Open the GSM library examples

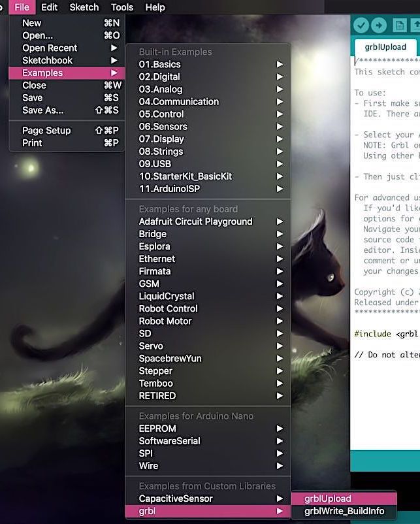click(x=208, y=284)
